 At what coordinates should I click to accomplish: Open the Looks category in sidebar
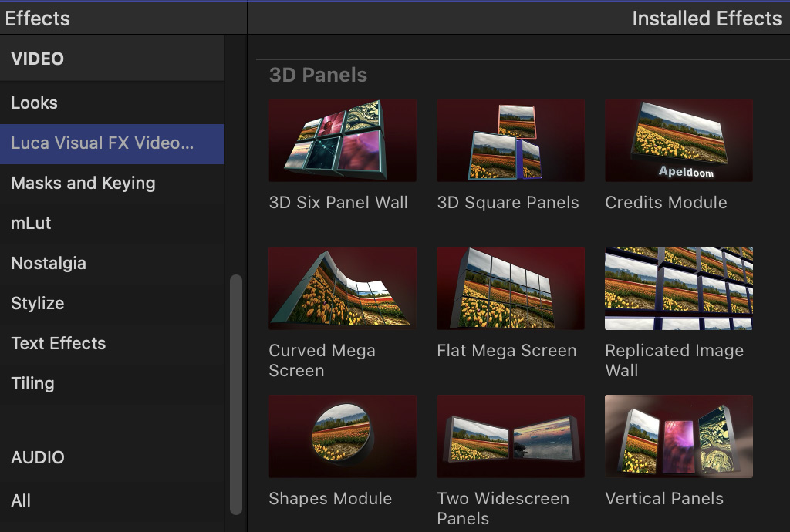(x=35, y=103)
